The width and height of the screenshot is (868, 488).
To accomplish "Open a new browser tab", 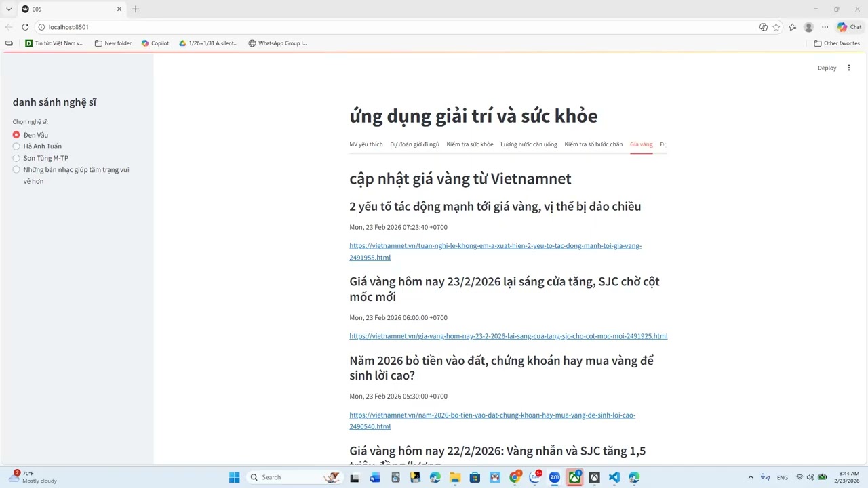I will click(136, 9).
